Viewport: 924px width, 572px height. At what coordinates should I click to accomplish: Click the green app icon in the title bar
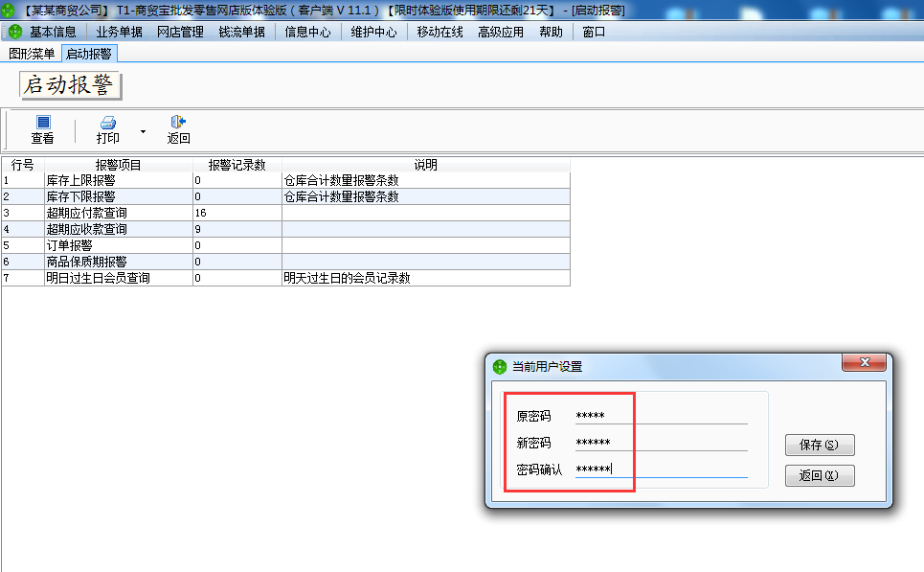click(x=10, y=11)
